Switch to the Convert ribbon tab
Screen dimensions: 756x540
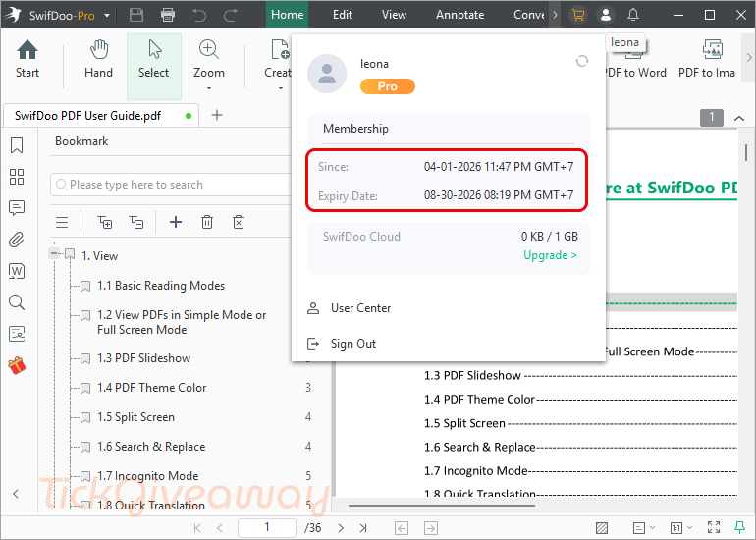point(529,15)
